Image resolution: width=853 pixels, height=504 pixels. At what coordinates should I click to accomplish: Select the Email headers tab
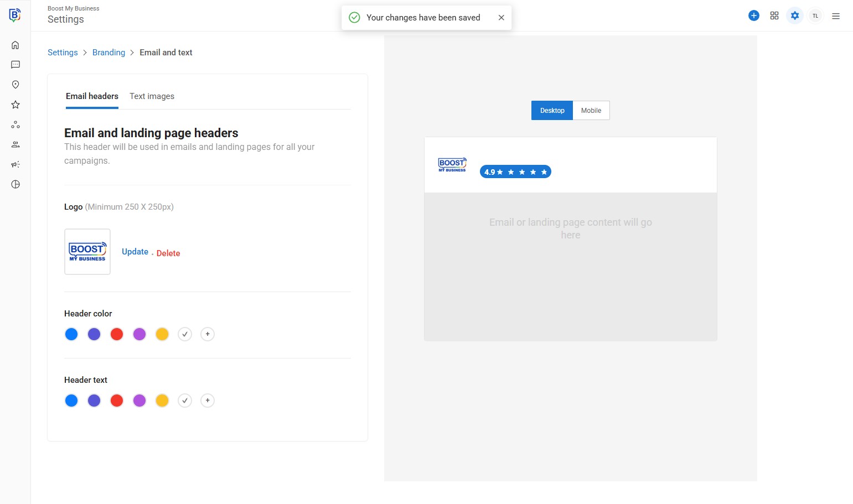92,96
